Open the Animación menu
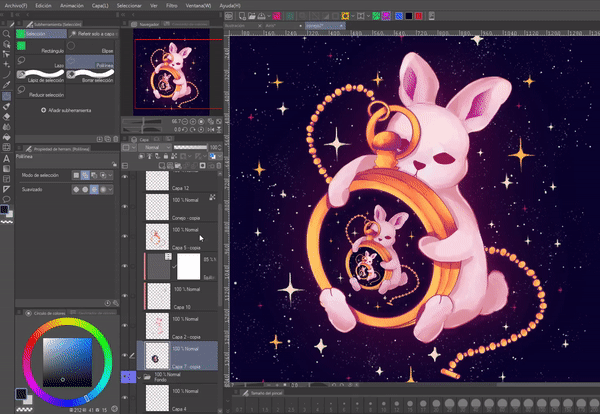This screenshot has height=414, width=600. (72, 6)
